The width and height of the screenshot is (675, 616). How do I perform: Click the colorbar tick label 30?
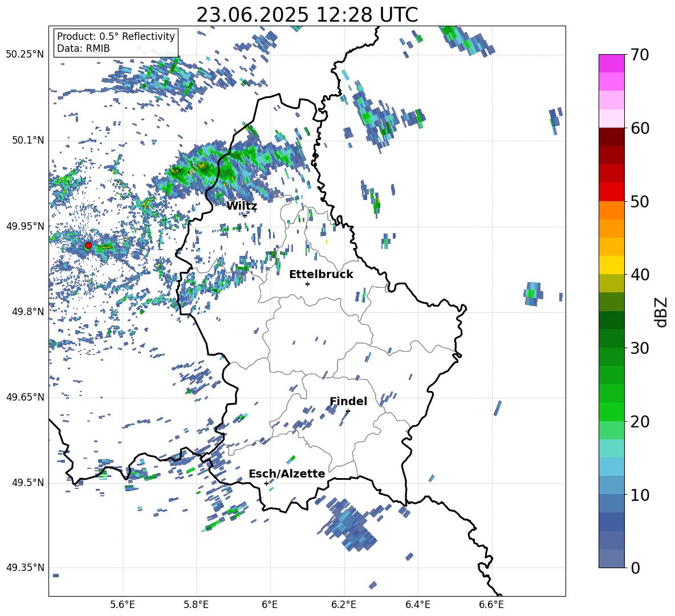point(640,348)
